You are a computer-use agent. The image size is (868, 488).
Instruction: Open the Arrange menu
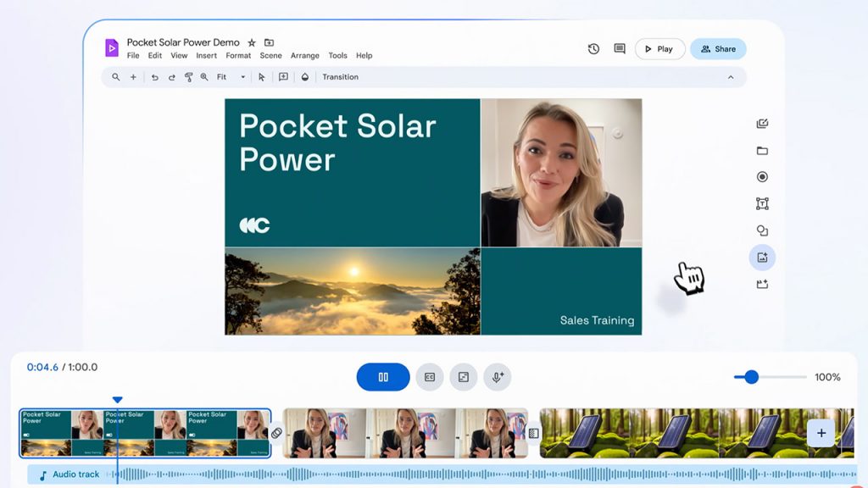304,56
